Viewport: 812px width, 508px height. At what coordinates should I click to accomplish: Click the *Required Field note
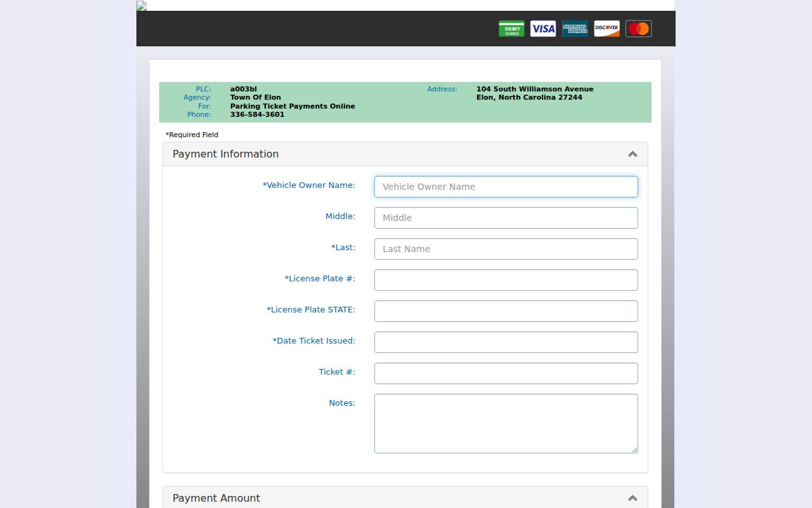192,135
